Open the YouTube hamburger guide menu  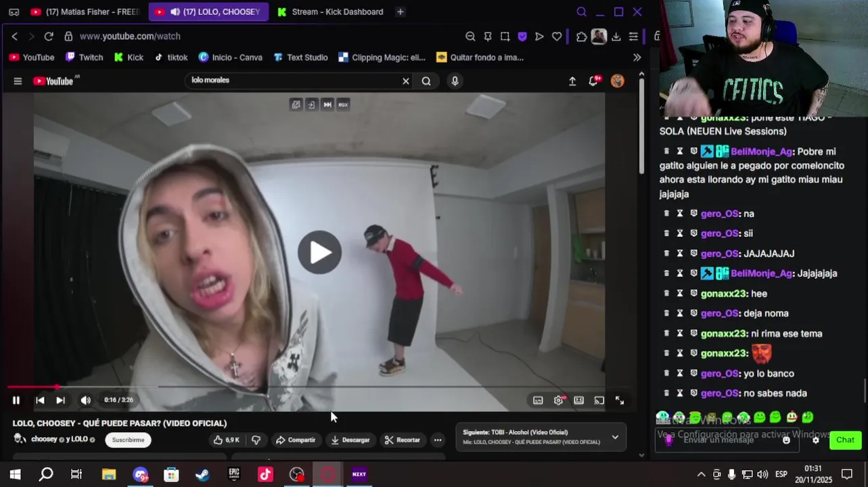coord(18,81)
